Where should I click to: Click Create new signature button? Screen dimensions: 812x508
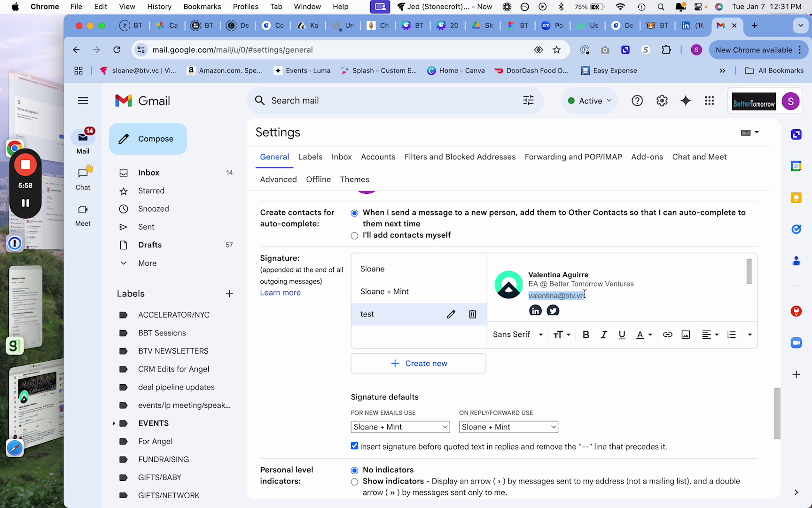[418, 363]
